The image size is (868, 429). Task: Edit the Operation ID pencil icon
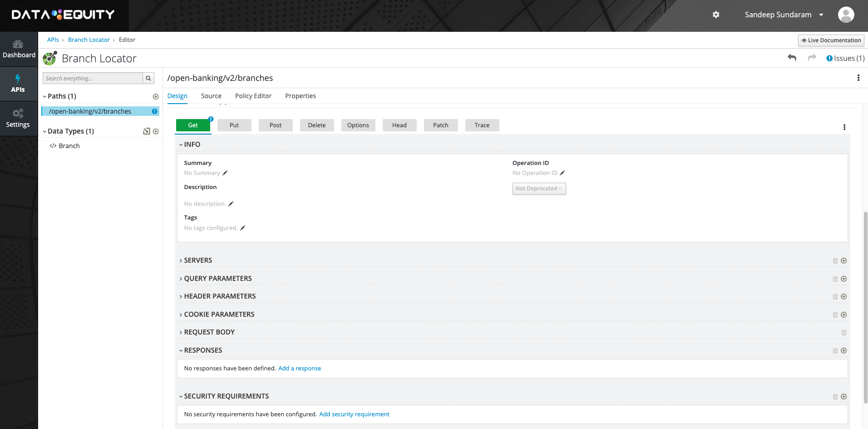pos(562,173)
